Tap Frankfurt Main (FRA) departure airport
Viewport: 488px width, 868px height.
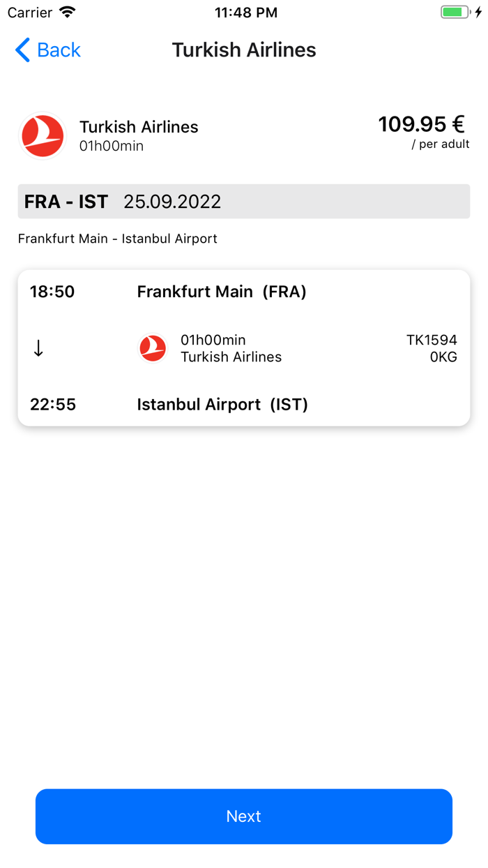click(x=222, y=292)
